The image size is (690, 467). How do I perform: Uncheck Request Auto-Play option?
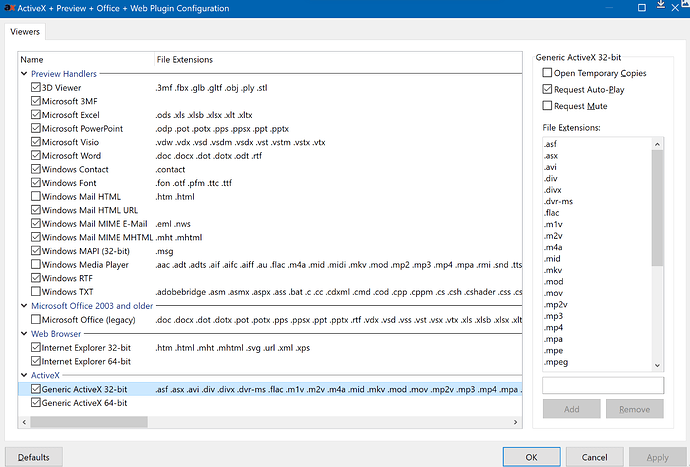click(x=547, y=89)
